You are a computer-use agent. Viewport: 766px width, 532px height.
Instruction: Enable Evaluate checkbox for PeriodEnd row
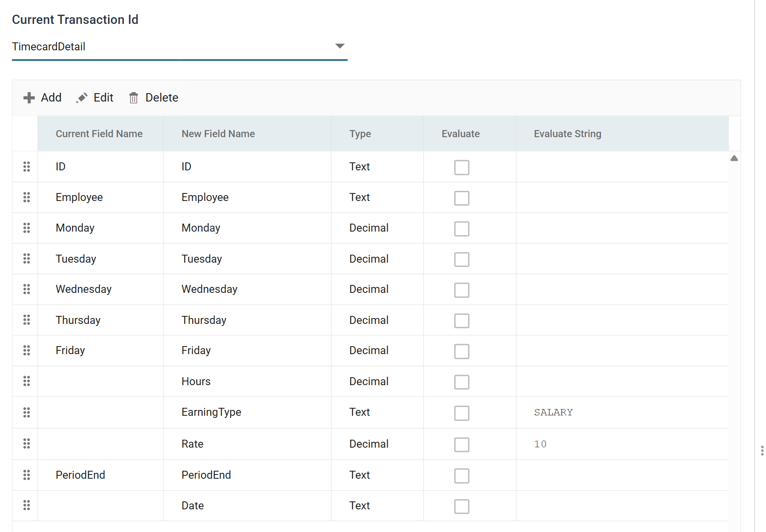point(461,476)
